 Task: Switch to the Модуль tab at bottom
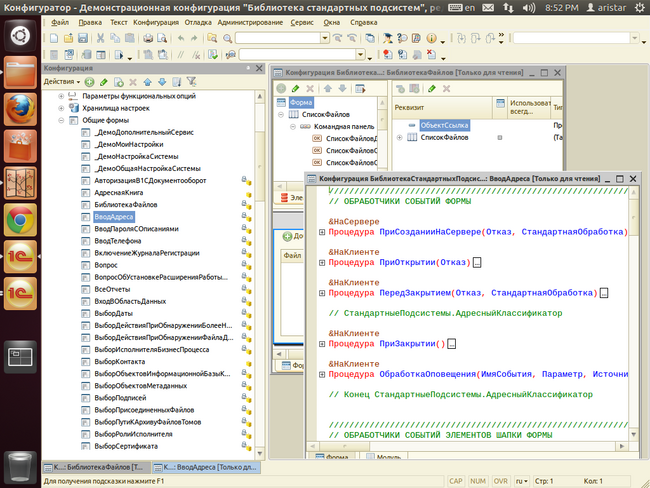coord(384,457)
